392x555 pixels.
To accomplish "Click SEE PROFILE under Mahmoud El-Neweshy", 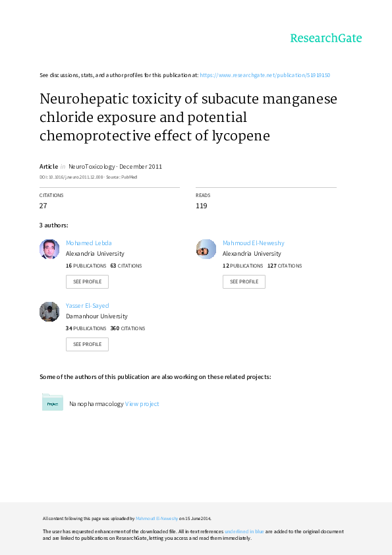I will click(244, 281).
